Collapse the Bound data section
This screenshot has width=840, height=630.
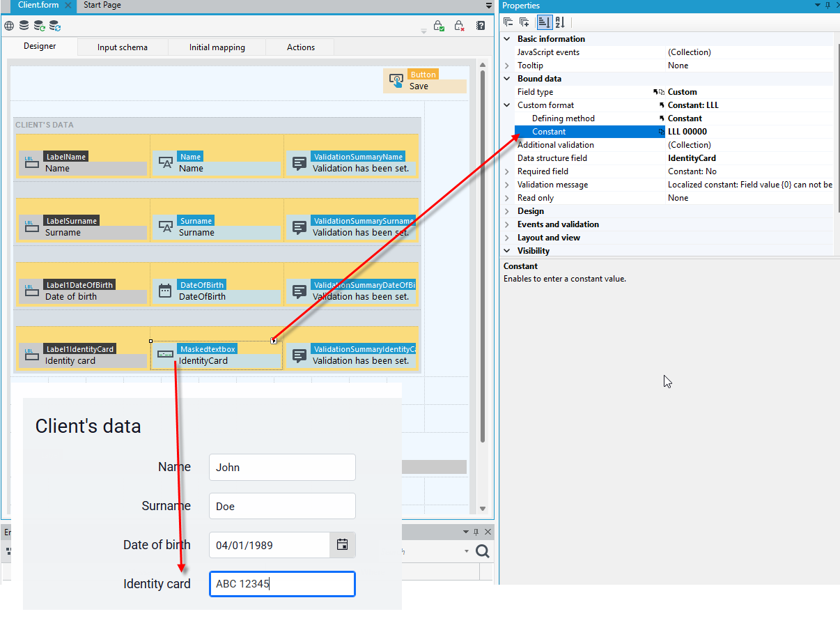click(507, 79)
